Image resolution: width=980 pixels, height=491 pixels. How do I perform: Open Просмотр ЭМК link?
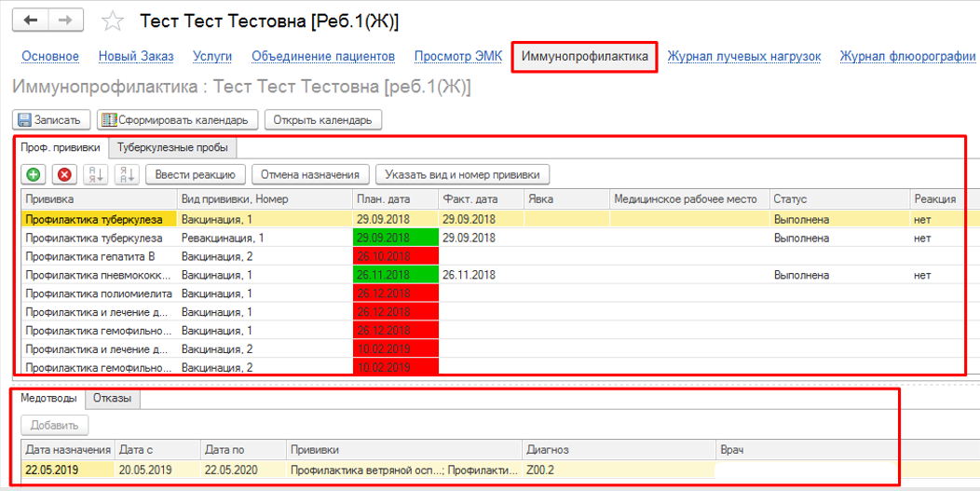coord(457,57)
